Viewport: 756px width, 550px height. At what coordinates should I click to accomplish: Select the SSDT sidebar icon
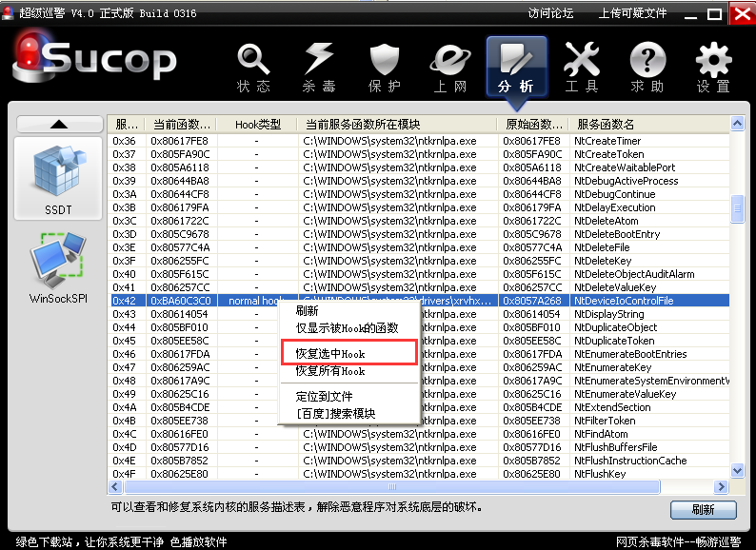click(57, 179)
